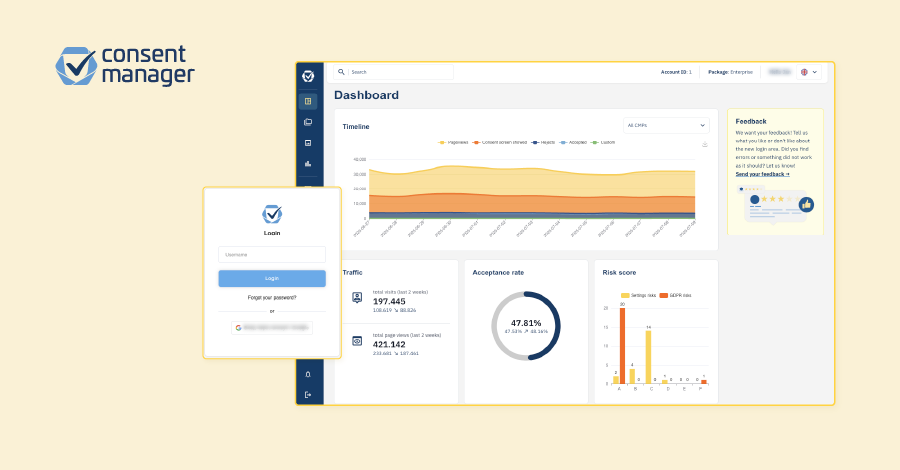The image size is (900, 470).
Task: Open the Dashboard icon in sidebar
Action: click(x=308, y=102)
